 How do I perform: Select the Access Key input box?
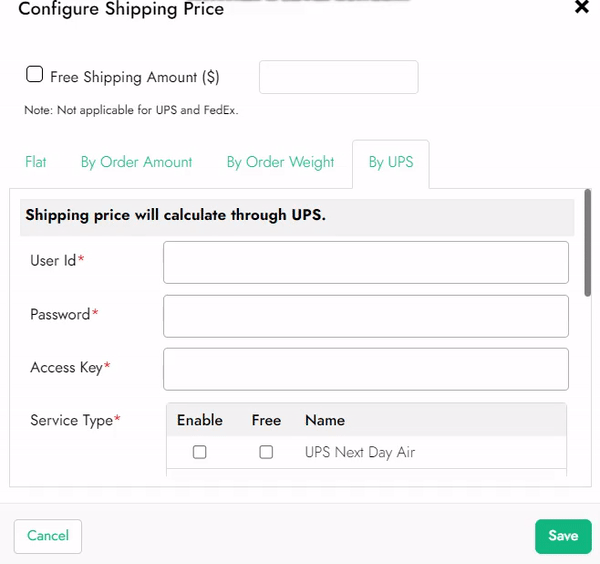point(365,368)
